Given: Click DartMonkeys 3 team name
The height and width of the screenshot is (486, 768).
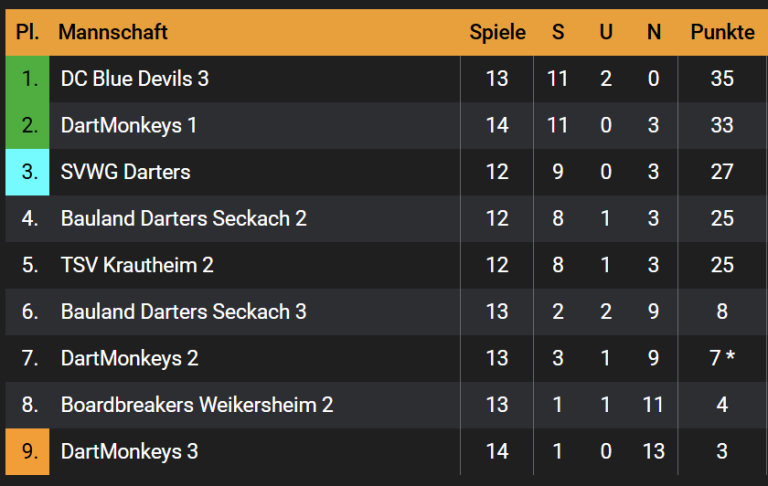Looking at the screenshot, I should click(129, 451).
